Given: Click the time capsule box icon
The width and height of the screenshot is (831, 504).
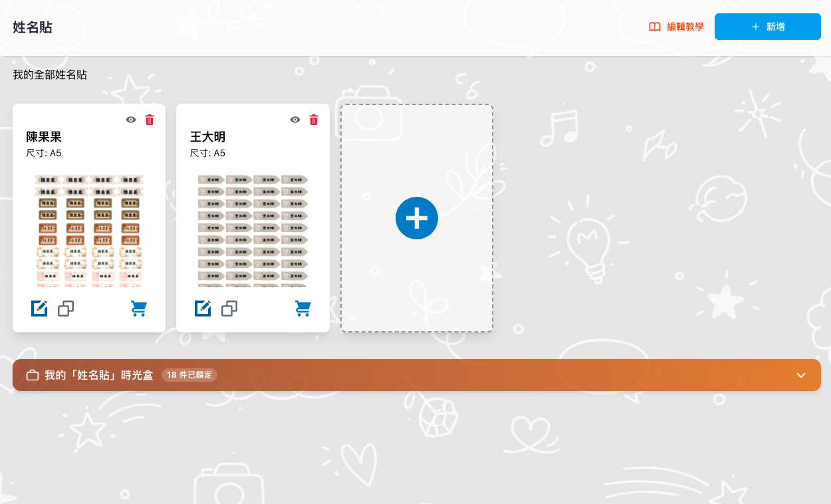Looking at the screenshot, I should point(32,374).
